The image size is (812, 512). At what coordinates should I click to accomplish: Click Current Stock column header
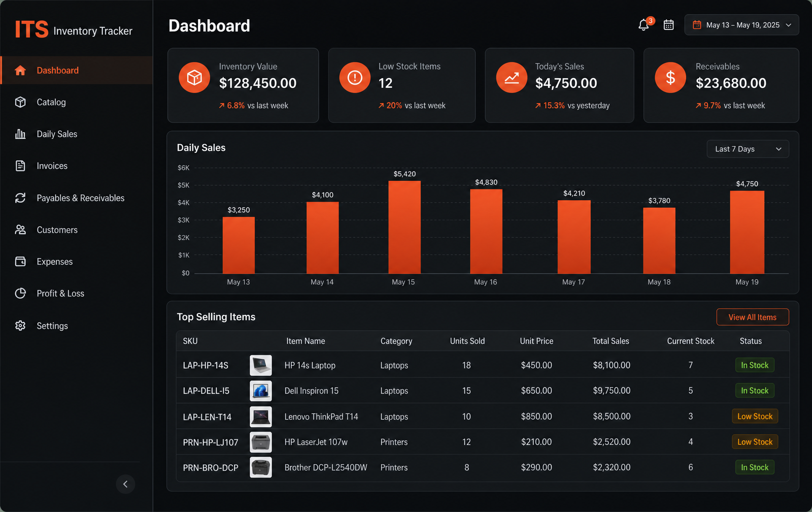tap(691, 341)
